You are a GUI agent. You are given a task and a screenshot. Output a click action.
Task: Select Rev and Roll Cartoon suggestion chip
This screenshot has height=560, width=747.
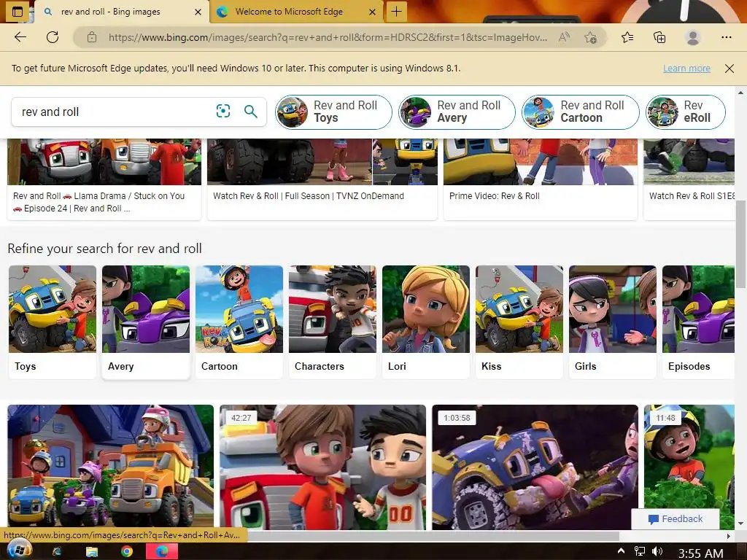(580, 112)
